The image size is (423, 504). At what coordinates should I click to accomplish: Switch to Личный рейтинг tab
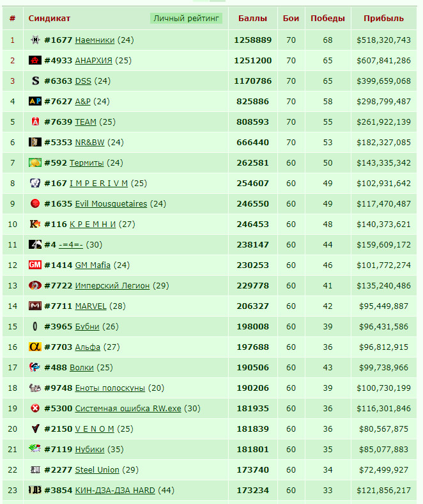pyautogui.click(x=186, y=19)
